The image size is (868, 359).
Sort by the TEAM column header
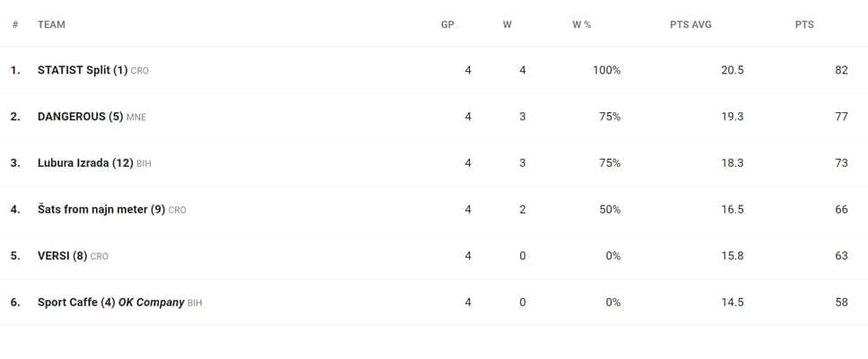[51, 25]
